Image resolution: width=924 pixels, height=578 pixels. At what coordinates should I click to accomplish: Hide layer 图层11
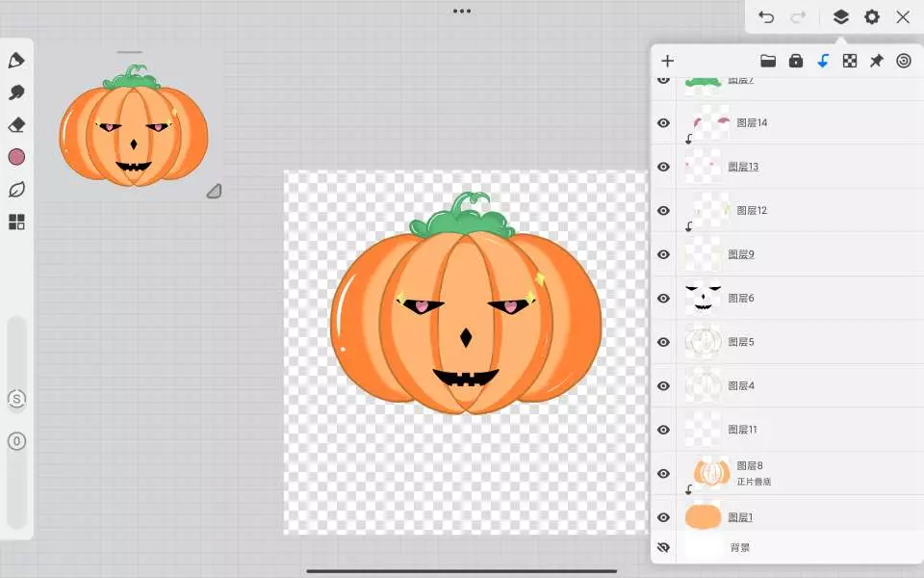pos(663,430)
